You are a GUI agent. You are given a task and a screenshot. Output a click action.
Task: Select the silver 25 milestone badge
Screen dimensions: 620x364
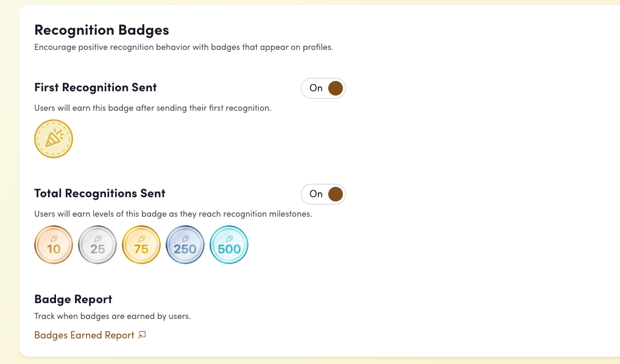click(x=97, y=244)
